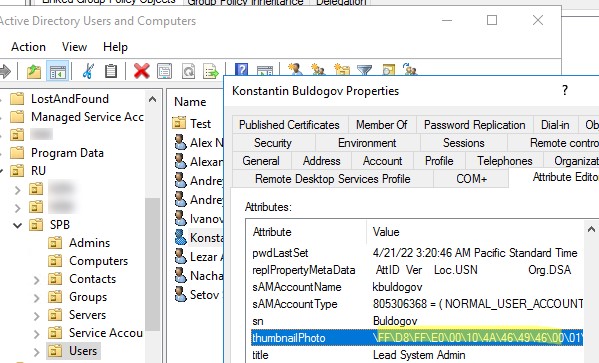Open the Profile tab

pyautogui.click(x=439, y=160)
